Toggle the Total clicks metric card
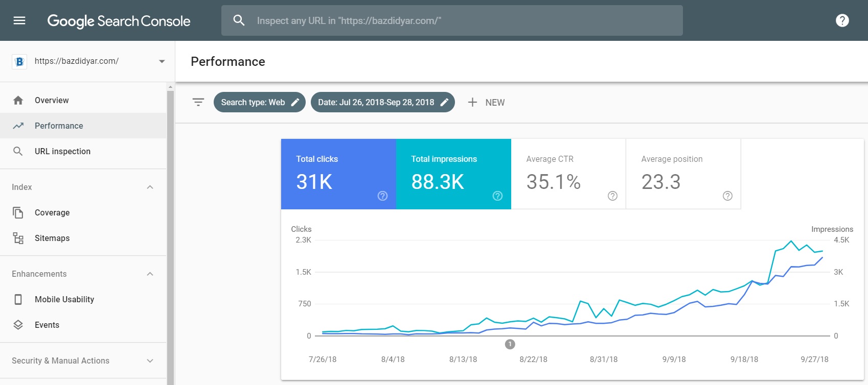868x385 pixels. click(x=338, y=174)
